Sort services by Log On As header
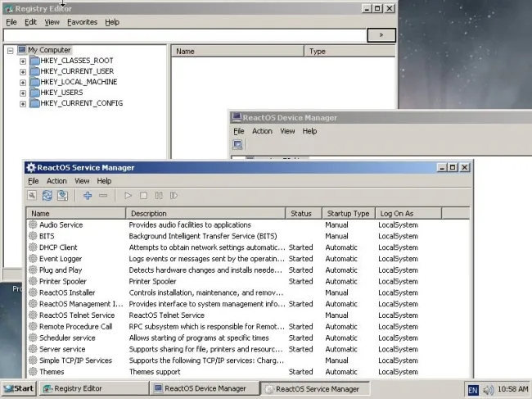 coord(408,213)
